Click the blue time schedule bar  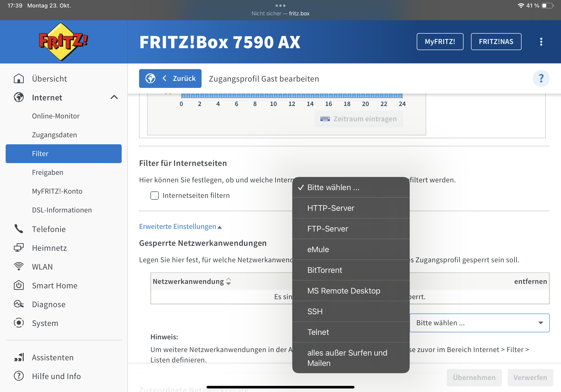291,96
